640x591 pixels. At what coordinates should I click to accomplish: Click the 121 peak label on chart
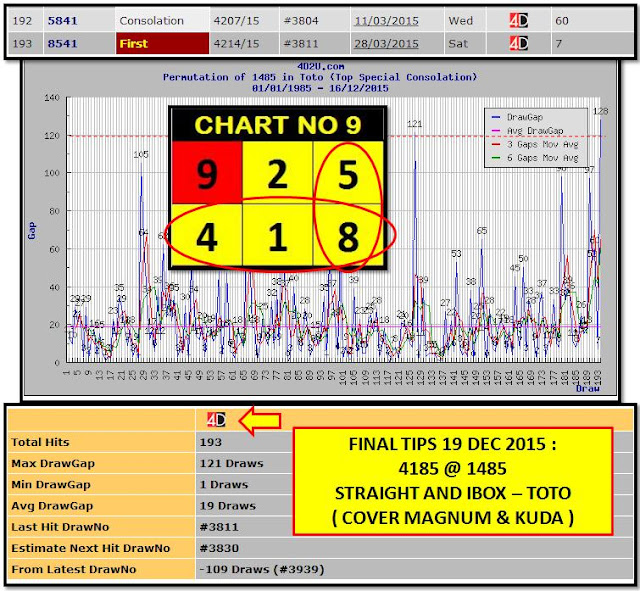click(414, 124)
